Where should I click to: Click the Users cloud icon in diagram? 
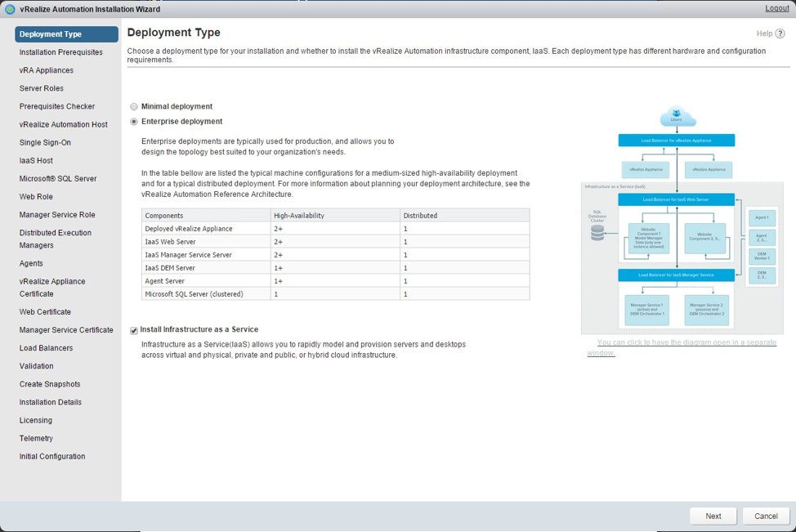pyautogui.click(x=677, y=116)
